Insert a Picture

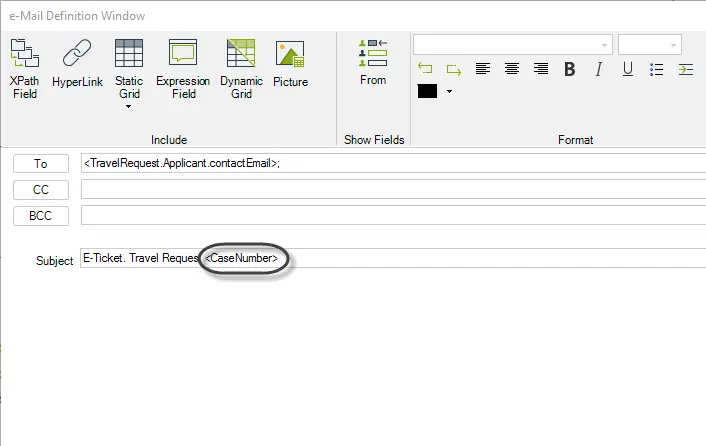click(x=290, y=63)
